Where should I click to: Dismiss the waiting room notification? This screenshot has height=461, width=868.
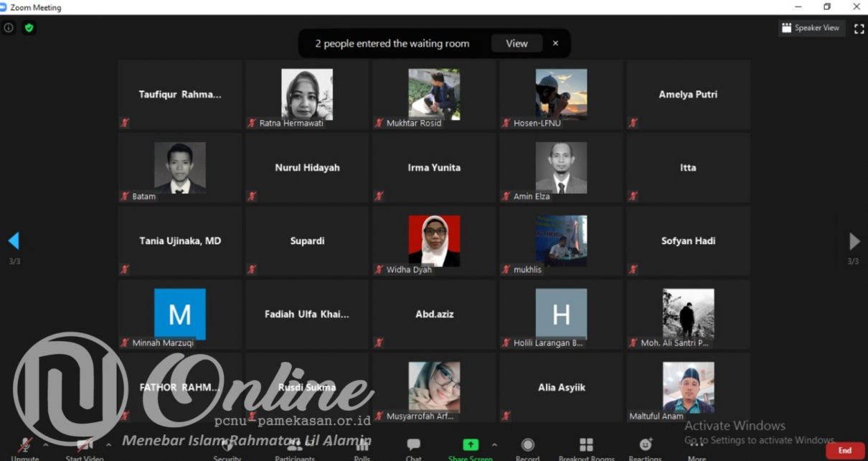pos(555,43)
